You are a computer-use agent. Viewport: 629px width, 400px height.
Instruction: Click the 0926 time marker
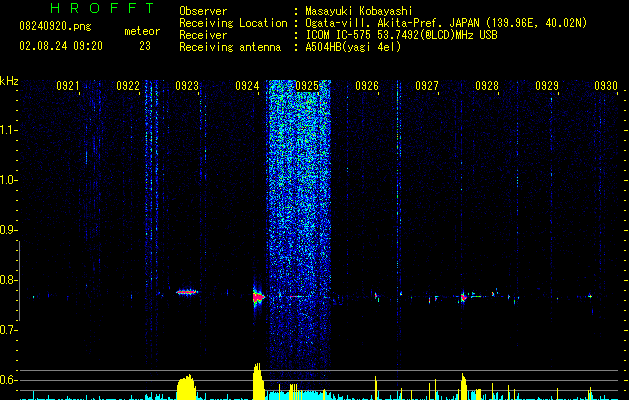[367, 86]
